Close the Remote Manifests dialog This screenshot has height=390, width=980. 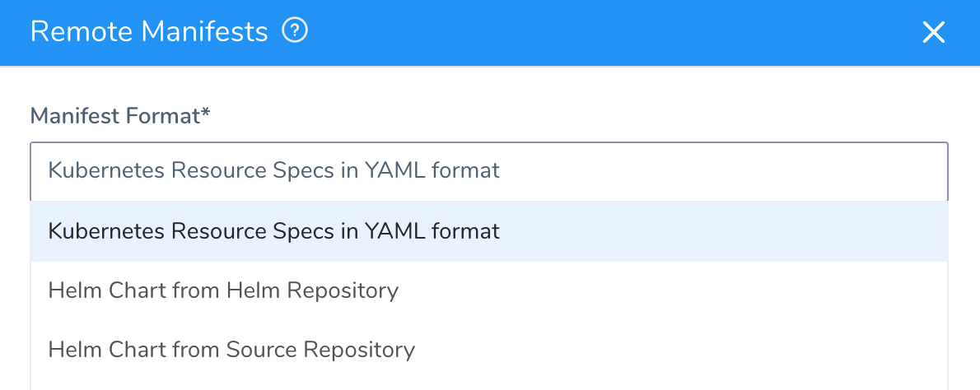tap(933, 32)
